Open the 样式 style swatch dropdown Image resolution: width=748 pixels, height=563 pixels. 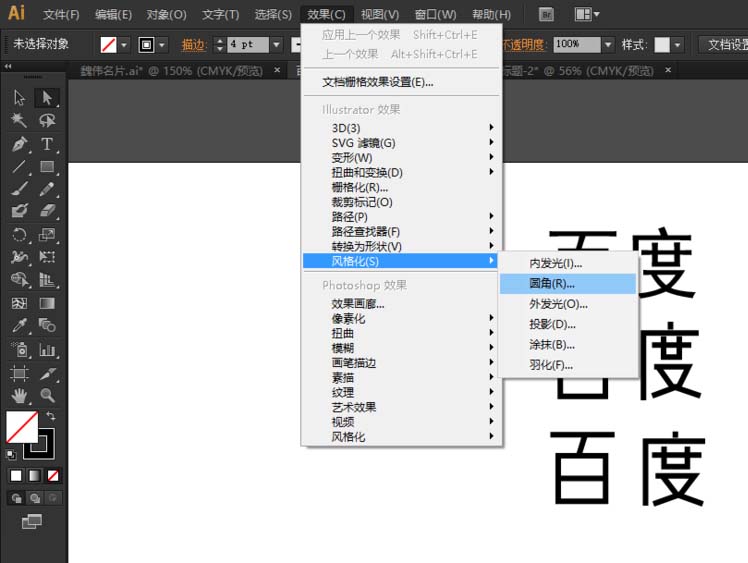click(x=677, y=45)
